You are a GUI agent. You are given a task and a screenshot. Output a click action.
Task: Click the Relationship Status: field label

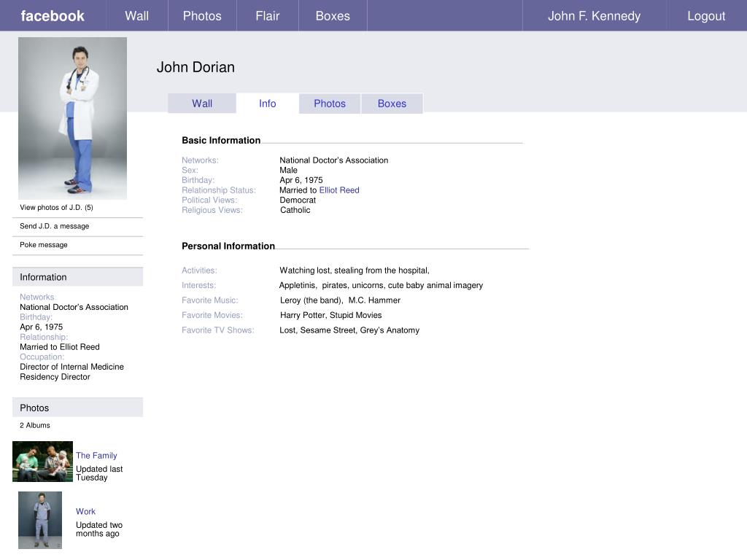tap(219, 190)
